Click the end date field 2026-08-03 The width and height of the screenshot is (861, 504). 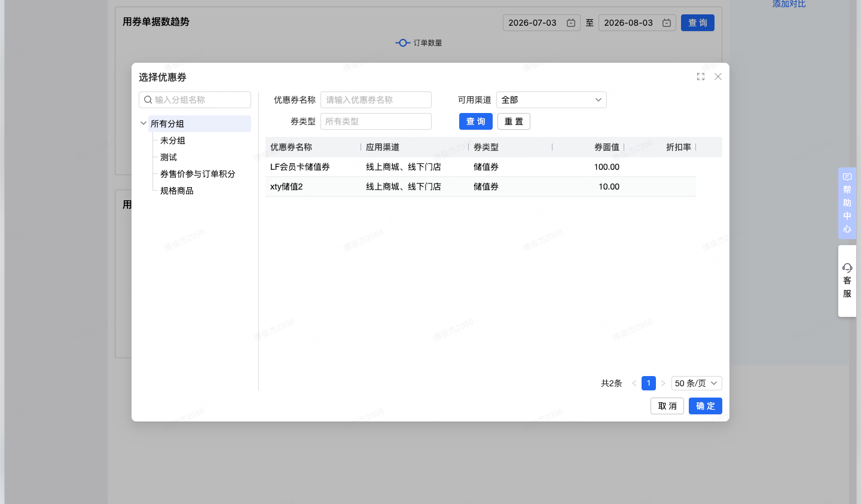[x=637, y=23]
